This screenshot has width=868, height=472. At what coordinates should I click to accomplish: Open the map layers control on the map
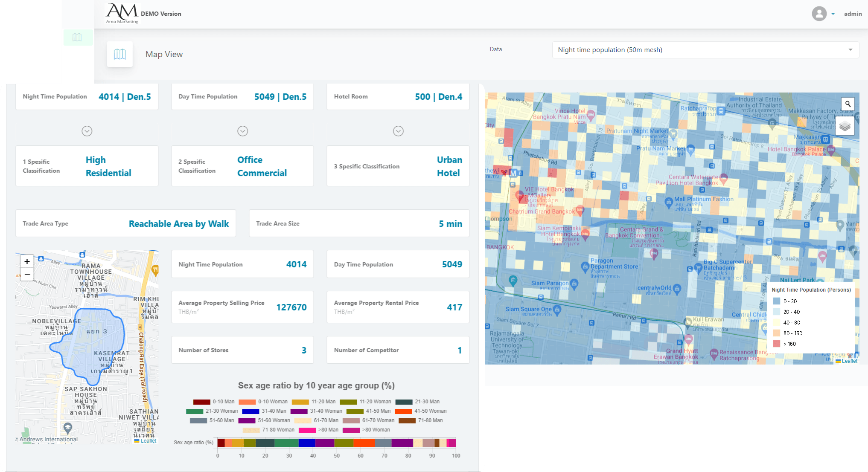pos(845,126)
